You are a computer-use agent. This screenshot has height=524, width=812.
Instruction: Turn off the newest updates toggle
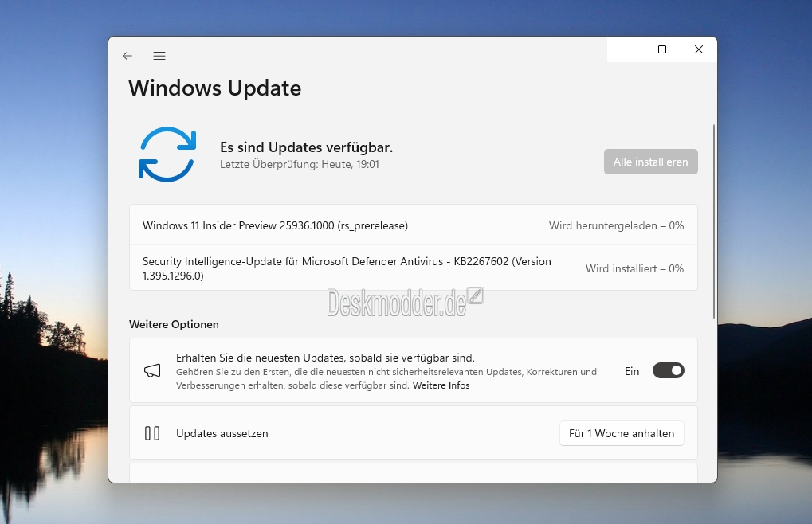point(668,370)
